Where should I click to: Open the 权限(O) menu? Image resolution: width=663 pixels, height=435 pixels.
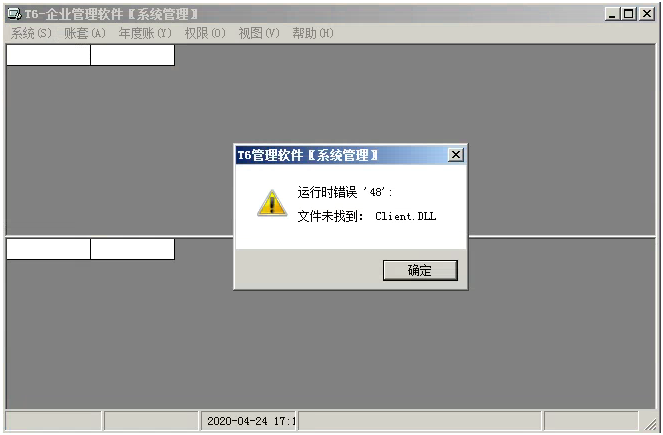coord(205,33)
